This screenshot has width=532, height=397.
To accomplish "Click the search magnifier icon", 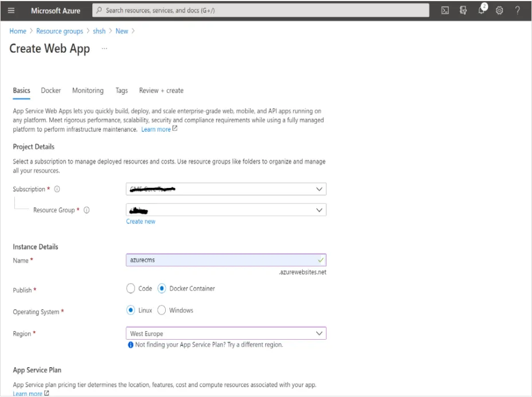I will pyautogui.click(x=99, y=10).
